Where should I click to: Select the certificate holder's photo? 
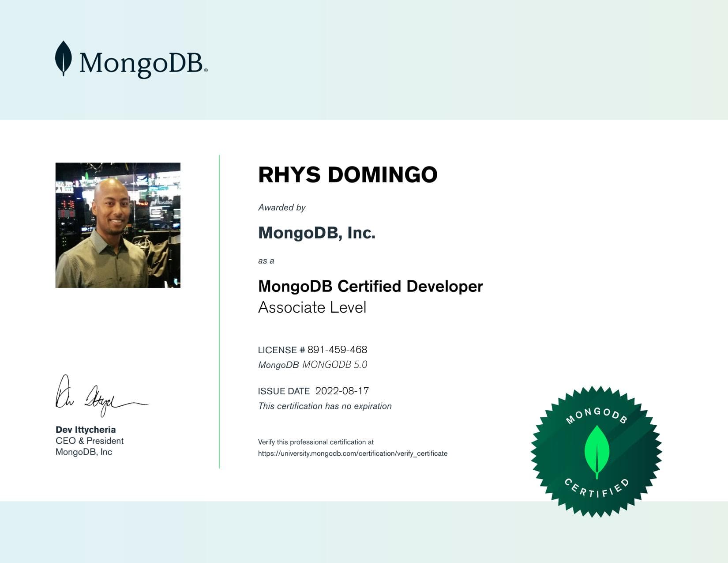[118, 225]
